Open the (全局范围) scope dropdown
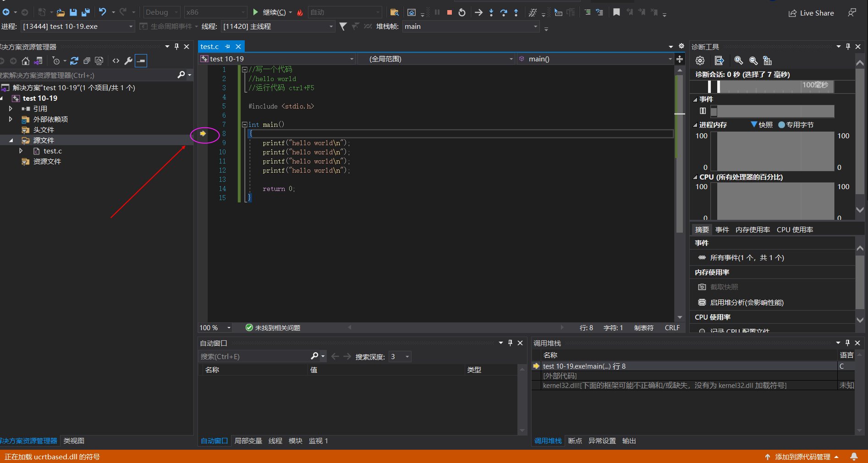 [x=436, y=59]
